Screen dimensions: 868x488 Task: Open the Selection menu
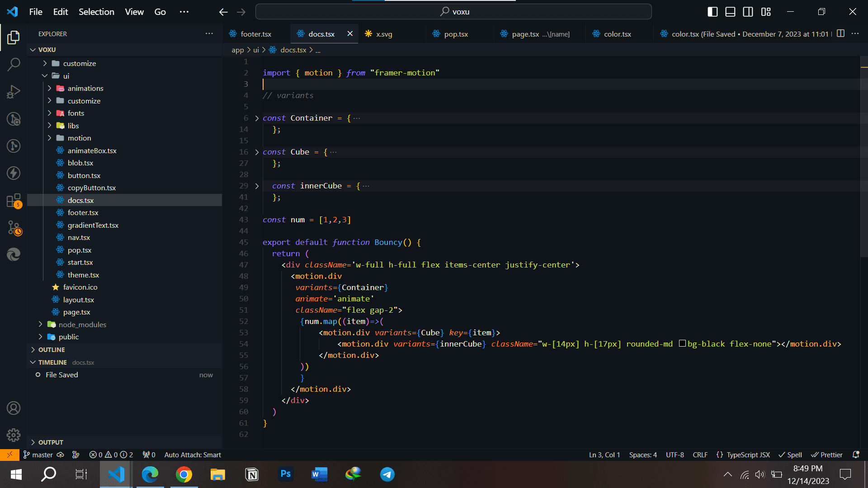(96, 12)
